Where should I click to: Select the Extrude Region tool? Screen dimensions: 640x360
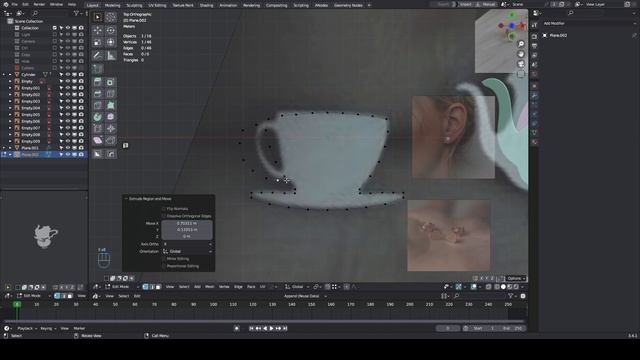click(98, 82)
